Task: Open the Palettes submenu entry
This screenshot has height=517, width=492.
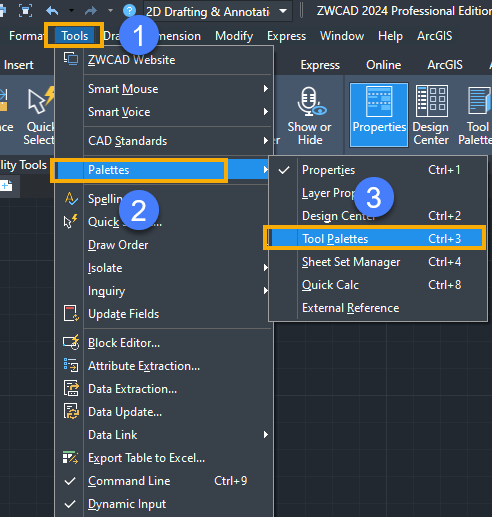Action: point(161,170)
